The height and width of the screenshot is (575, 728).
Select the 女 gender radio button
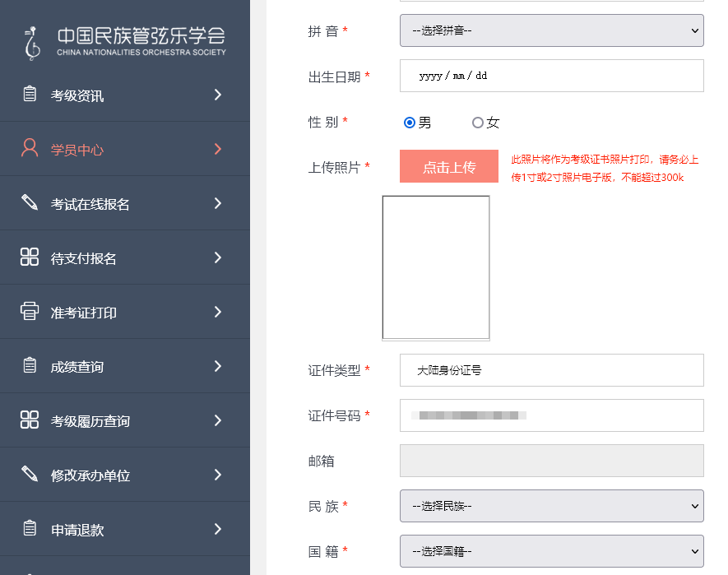pos(477,122)
